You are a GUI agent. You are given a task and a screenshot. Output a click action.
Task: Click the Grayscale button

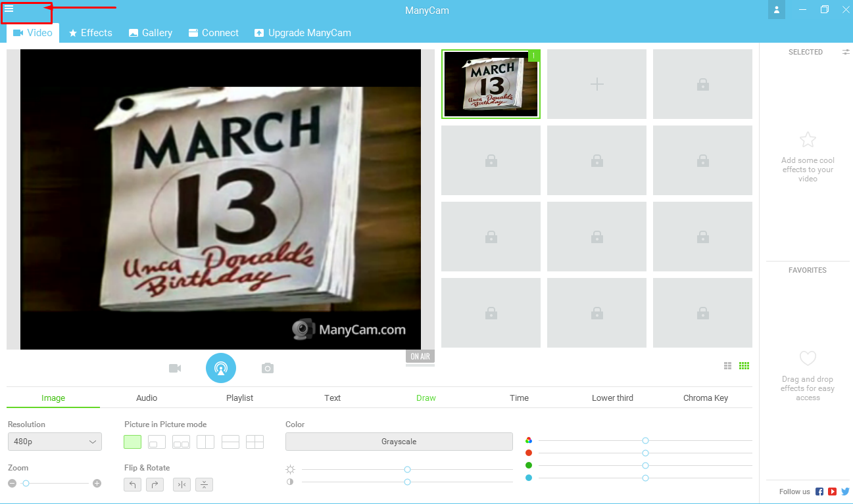[x=399, y=442]
